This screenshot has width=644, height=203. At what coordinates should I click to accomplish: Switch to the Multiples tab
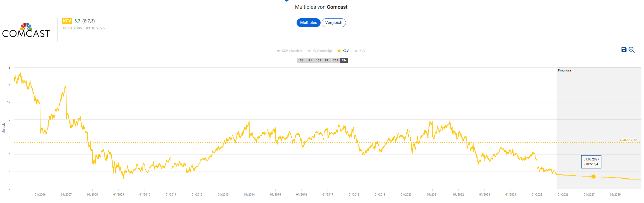click(308, 23)
